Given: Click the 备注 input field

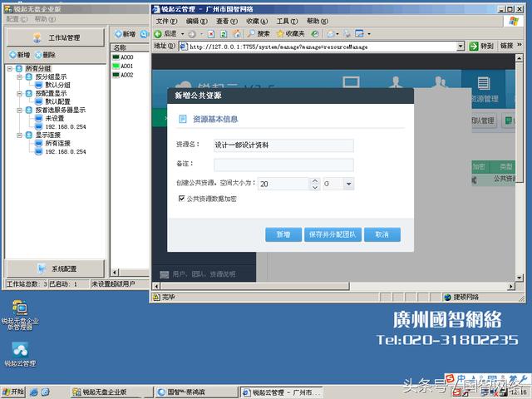Looking at the screenshot, I should coord(283,165).
